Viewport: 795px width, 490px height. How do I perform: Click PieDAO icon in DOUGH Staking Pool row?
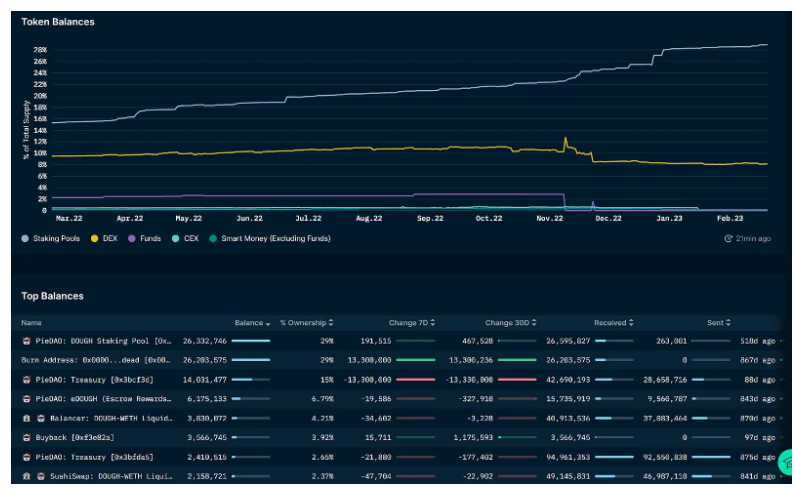(26, 341)
